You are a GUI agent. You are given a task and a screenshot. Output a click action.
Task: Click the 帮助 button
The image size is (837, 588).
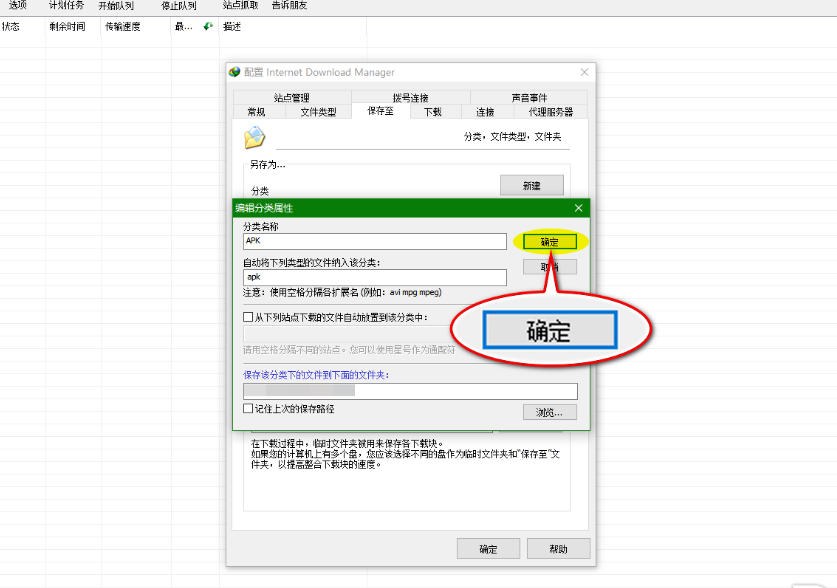(558, 549)
